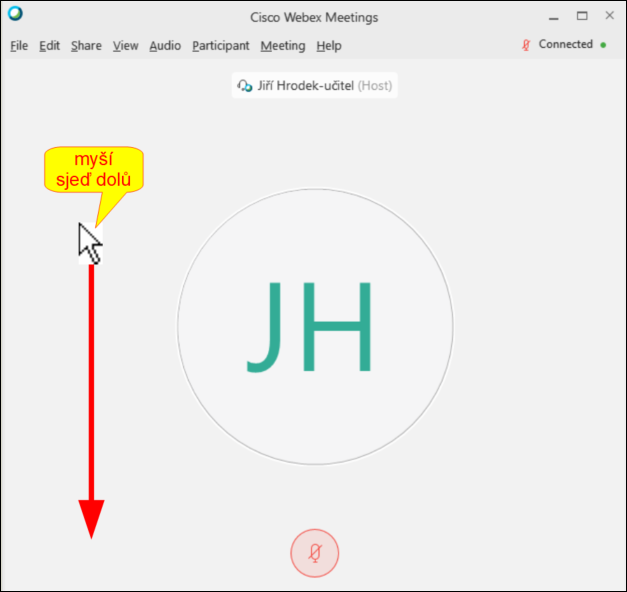Image resolution: width=627 pixels, height=592 pixels.
Task: Click the yellow 'myší sjeď dolů' callout
Action: point(94,170)
